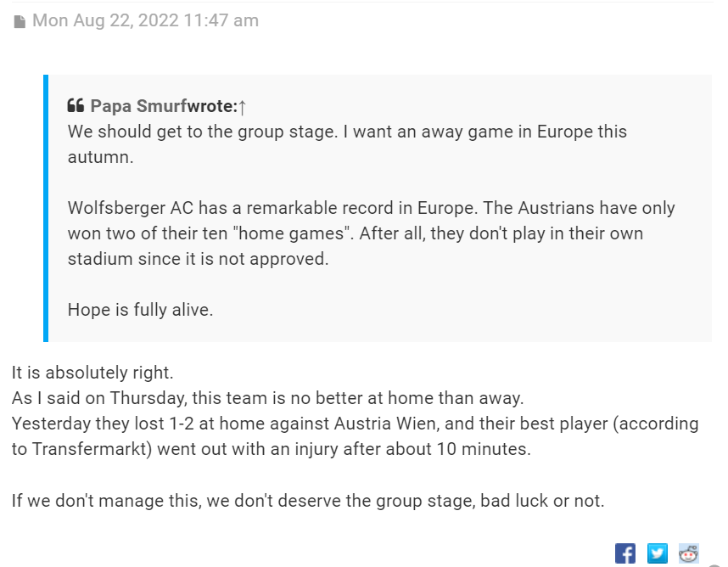Share this post on Twitter
728x567 pixels.
[657, 553]
